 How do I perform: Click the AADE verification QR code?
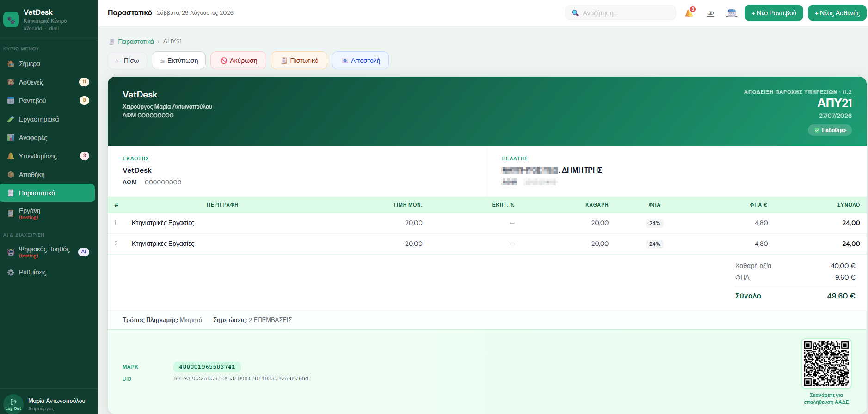[826, 364]
